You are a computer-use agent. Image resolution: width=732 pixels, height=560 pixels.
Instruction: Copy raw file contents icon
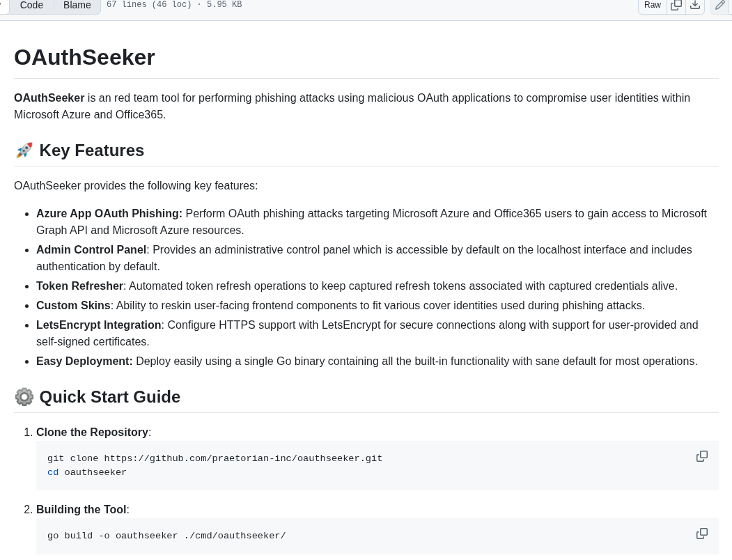coord(676,5)
